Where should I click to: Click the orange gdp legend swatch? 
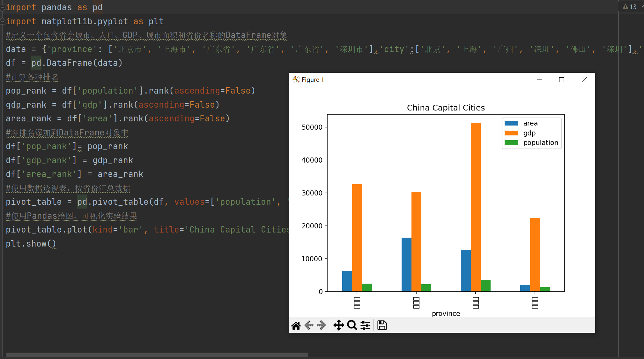[x=511, y=133]
